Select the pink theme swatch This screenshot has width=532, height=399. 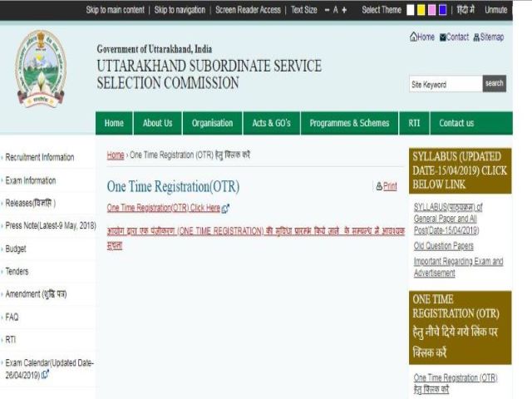[432, 10]
